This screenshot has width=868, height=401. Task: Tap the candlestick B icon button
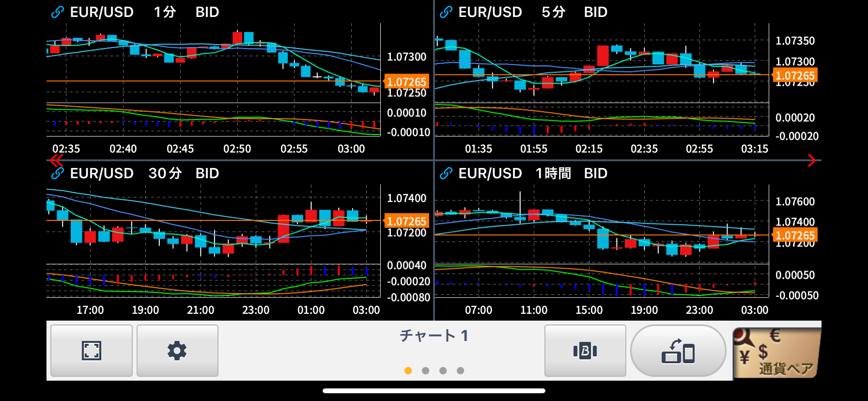coord(585,350)
